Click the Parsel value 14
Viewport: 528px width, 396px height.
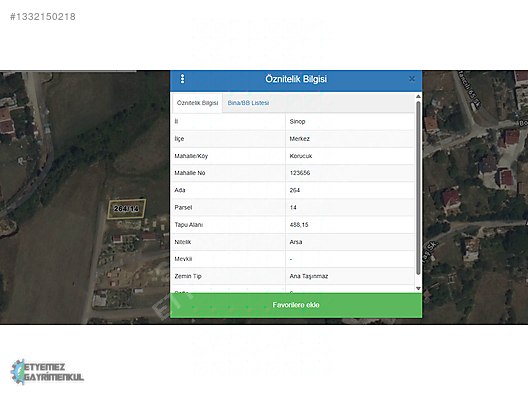pyautogui.click(x=293, y=207)
